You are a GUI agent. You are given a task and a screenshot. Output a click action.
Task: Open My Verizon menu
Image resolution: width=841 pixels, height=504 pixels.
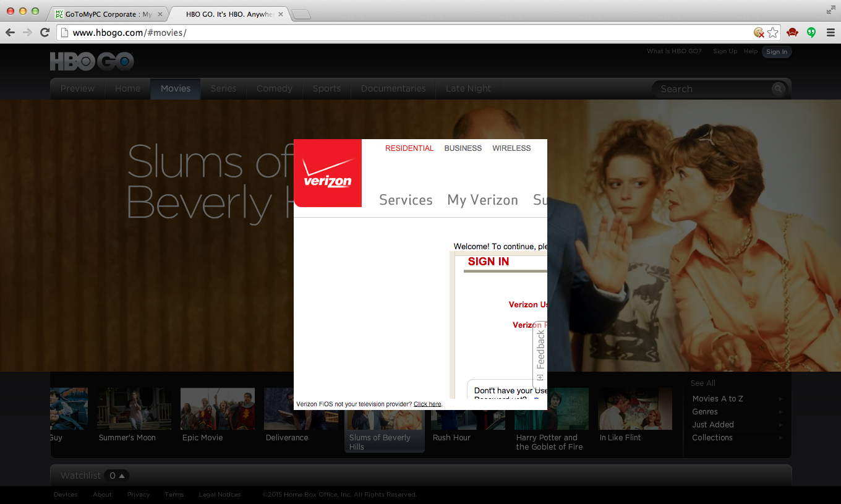pos(483,200)
